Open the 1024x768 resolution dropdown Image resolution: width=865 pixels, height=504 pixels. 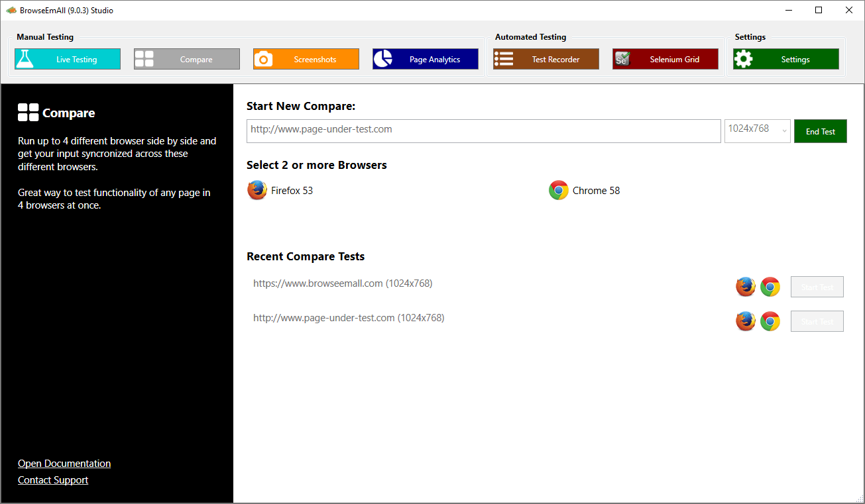(x=757, y=130)
